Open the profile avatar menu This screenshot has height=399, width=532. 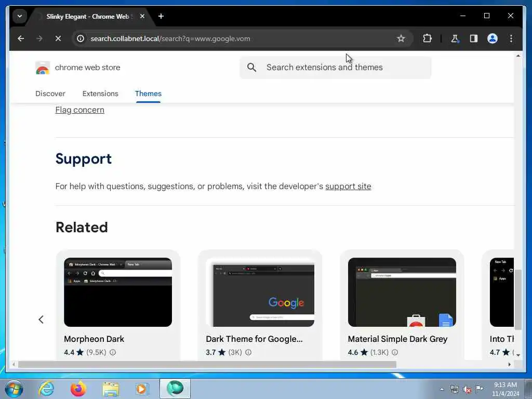pyautogui.click(x=493, y=38)
